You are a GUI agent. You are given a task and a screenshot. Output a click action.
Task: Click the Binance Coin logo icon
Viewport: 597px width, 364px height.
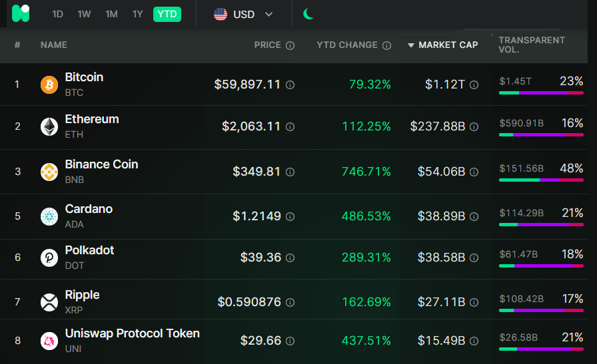49,172
